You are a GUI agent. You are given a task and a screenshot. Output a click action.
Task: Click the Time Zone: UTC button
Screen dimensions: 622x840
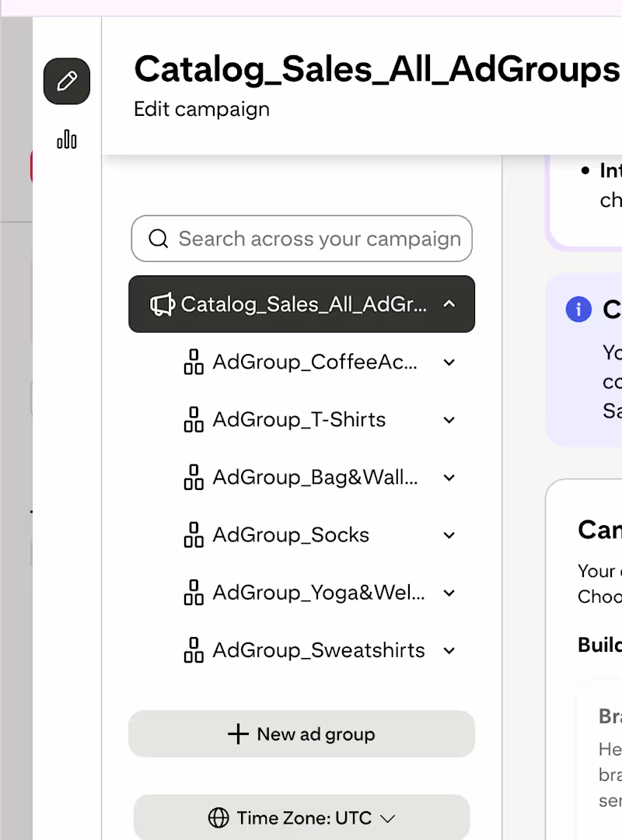click(x=302, y=818)
